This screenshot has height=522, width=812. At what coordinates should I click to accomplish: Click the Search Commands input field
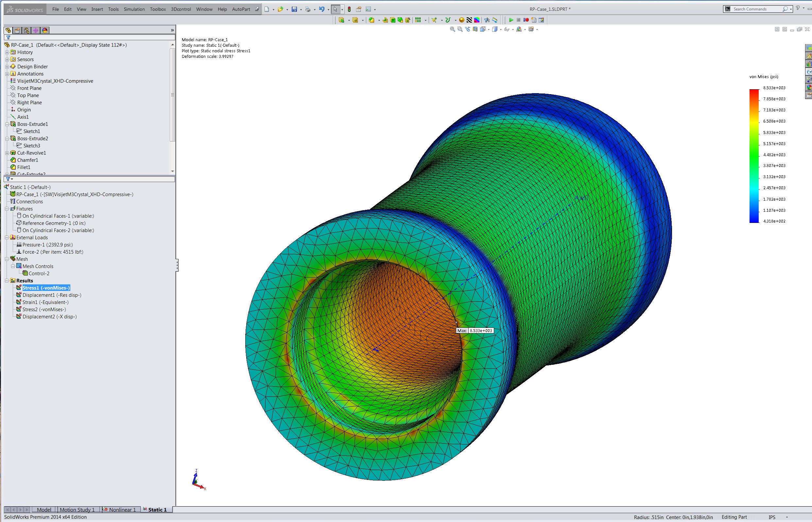tap(757, 9)
